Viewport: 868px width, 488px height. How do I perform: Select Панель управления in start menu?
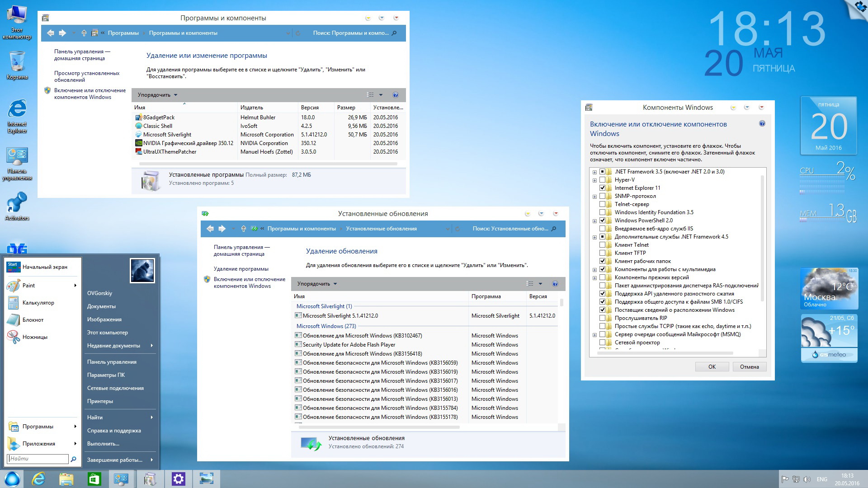(x=112, y=362)
